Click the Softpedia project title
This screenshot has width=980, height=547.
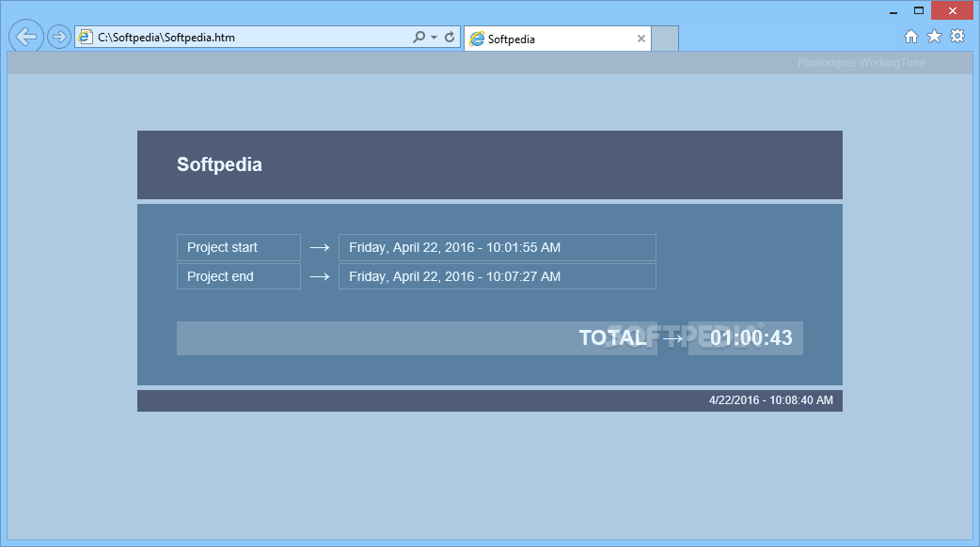(x=219, y=164)
